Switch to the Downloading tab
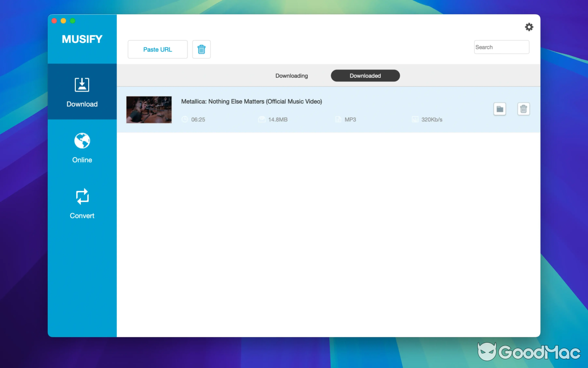Viewport: 588px width, 368px height. [291, 75]
